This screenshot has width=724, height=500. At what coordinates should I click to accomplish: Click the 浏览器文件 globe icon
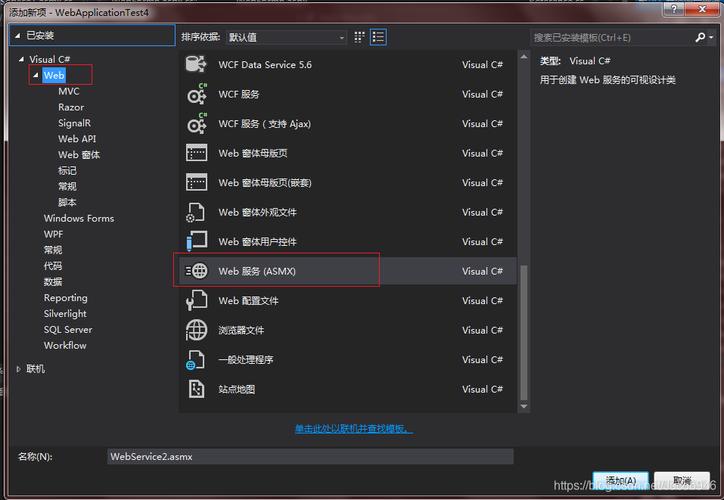click(196, 330)
